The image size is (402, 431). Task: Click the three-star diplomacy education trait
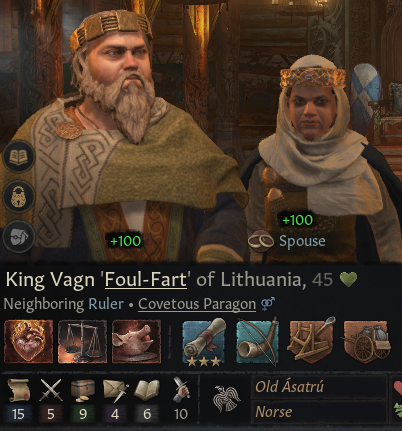tap(204, 341)
